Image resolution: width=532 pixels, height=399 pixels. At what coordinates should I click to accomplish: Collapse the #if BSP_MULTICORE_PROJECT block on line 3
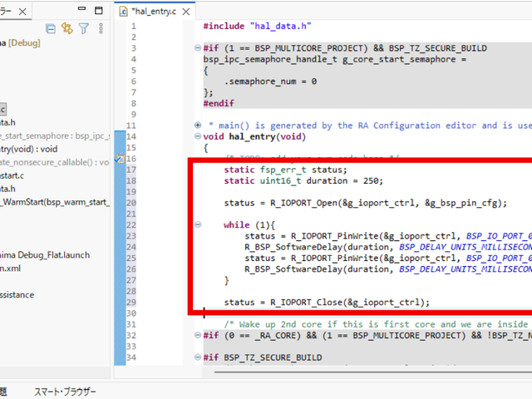198,48
